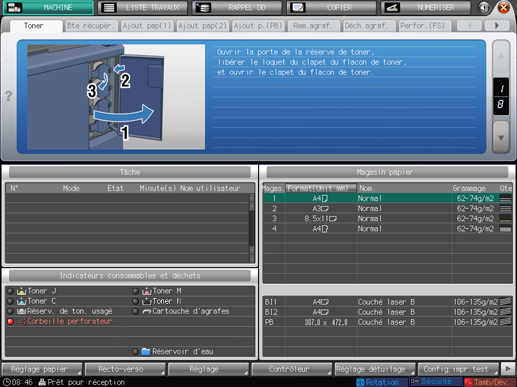Click the Toner M magenta icon
This screenshot has height=387, width=517.
[x=147, y=291]
